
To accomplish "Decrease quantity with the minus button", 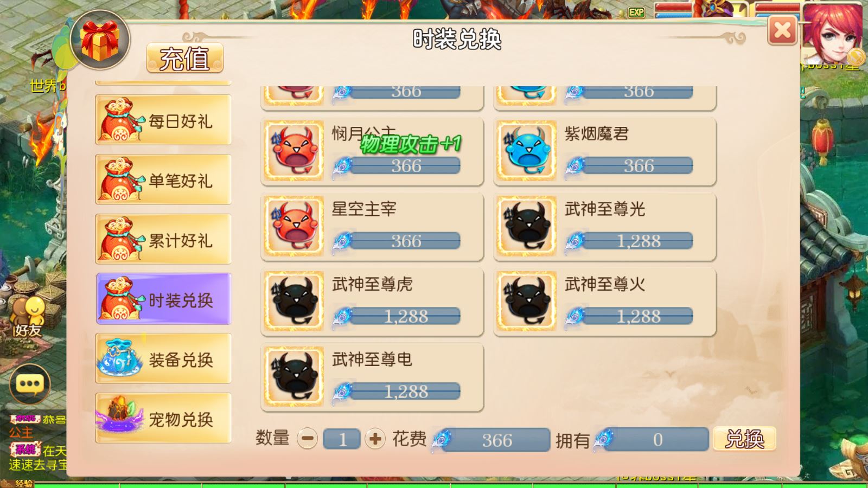I will click(308, 438).
